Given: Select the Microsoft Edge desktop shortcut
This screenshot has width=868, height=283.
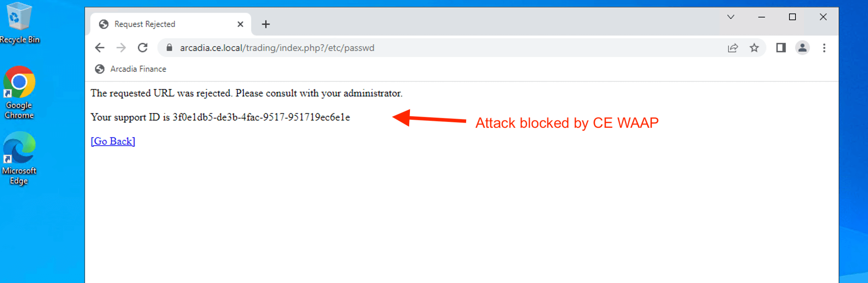Looking at the screenshot, I should pyautogui.click(x=19, y=158).
